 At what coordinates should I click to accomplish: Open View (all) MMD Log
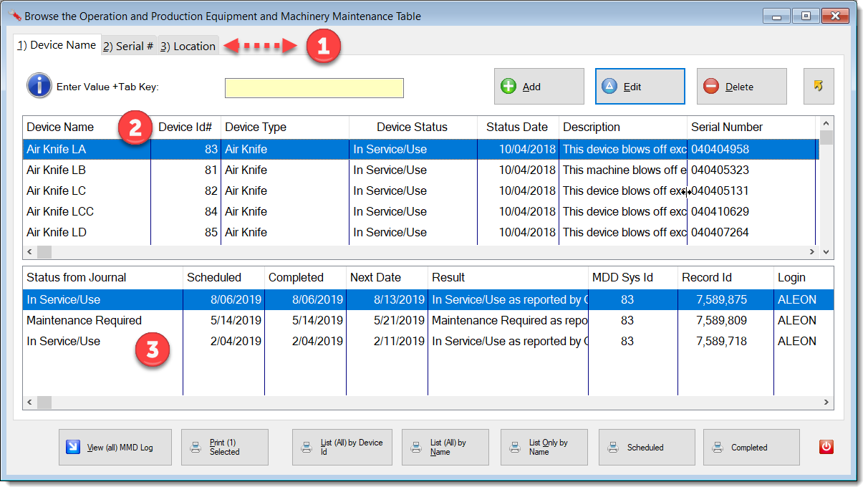(115, 448)
